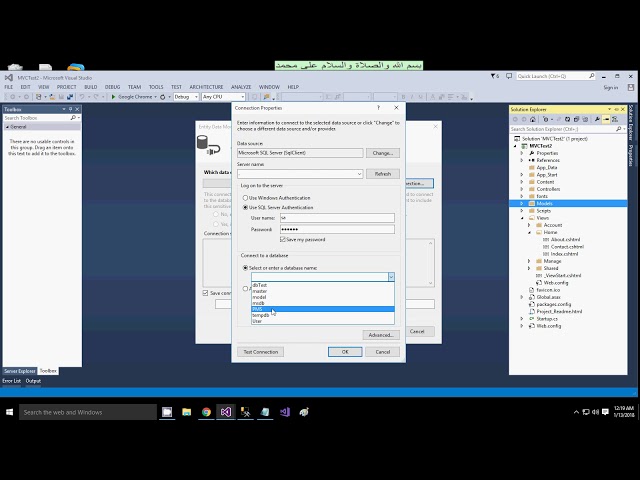Open Google Chrome from the taskbar

tap(206, 412)
